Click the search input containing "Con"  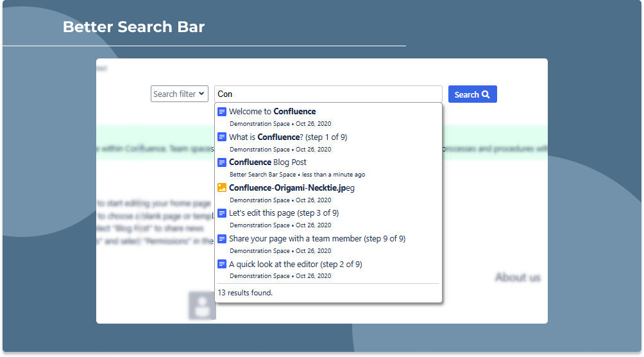[328, 94]
